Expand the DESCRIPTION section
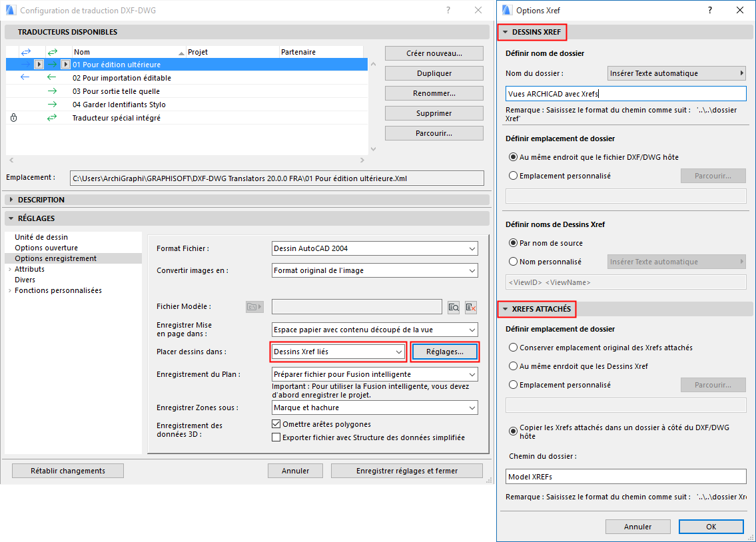The width and height of the screenshot is (756, 542). [11, 200]
